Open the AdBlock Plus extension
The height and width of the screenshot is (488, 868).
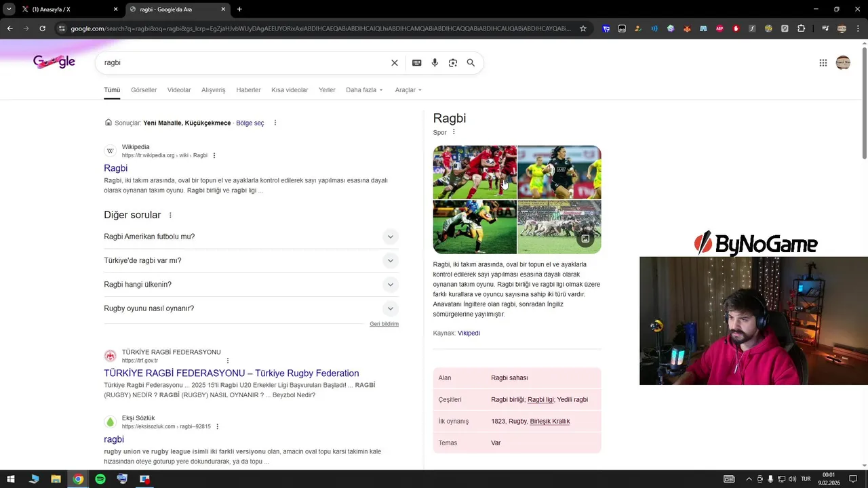pos(719,28)
